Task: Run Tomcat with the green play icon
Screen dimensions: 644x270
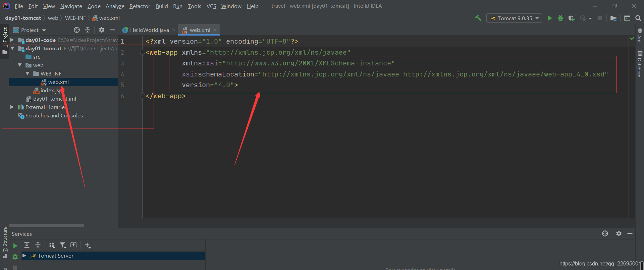Action: pos(550,18)
